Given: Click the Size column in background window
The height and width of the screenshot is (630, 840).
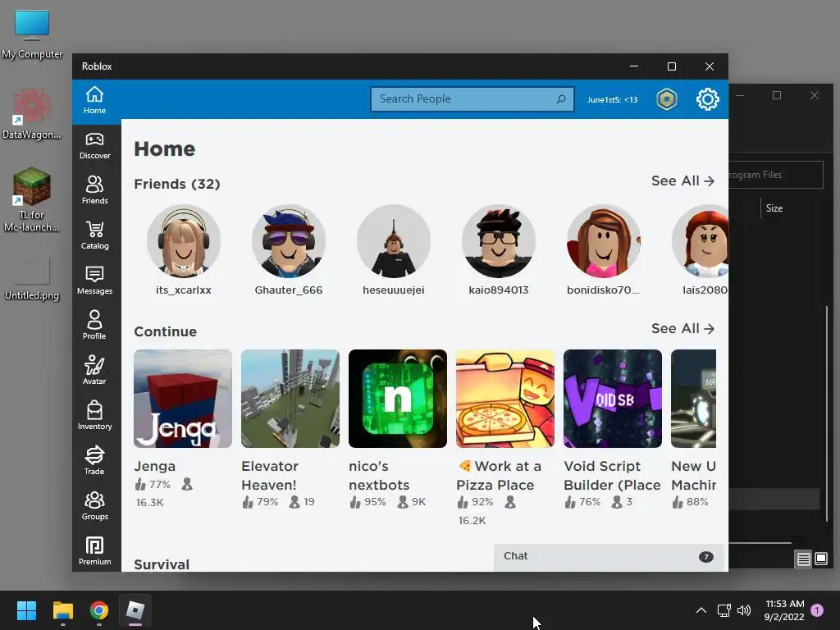Looking at the screenshot, I should click(x=774, y=208).
